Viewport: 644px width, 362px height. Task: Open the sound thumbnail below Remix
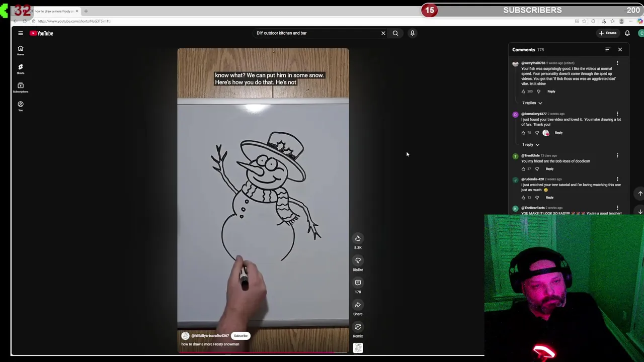tap(358, 348)
